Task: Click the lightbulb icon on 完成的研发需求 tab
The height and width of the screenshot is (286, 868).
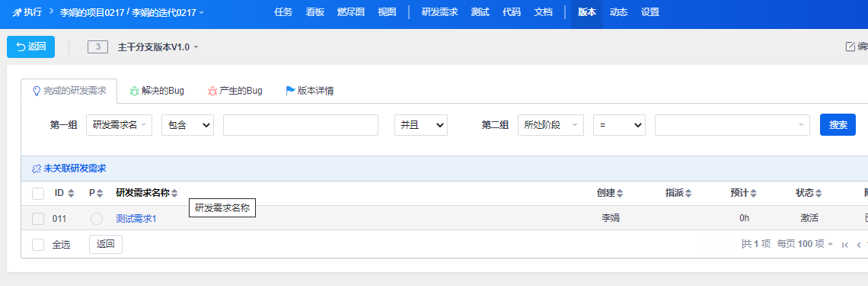Action: click(37, 91)
